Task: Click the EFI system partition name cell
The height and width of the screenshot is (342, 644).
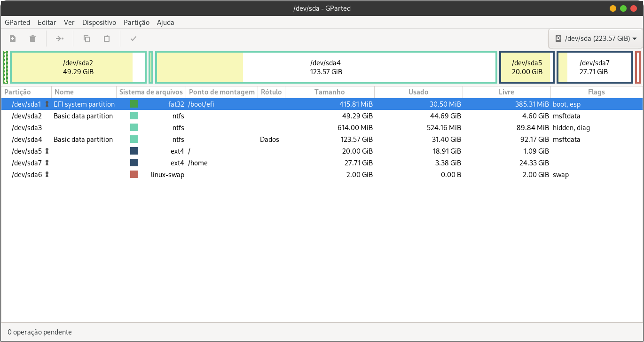Action: tap(84, 104)
